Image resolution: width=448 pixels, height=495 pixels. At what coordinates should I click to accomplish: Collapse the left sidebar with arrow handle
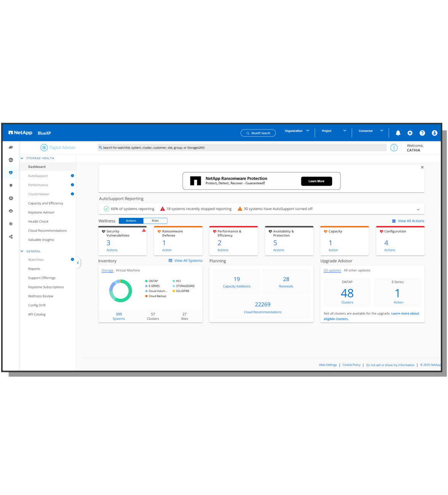click(78, 263)
